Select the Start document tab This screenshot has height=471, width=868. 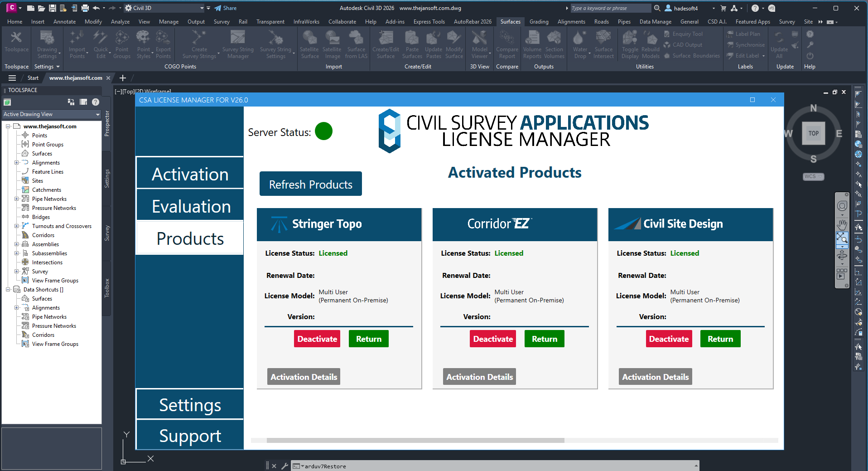click(x=33, y=78)
